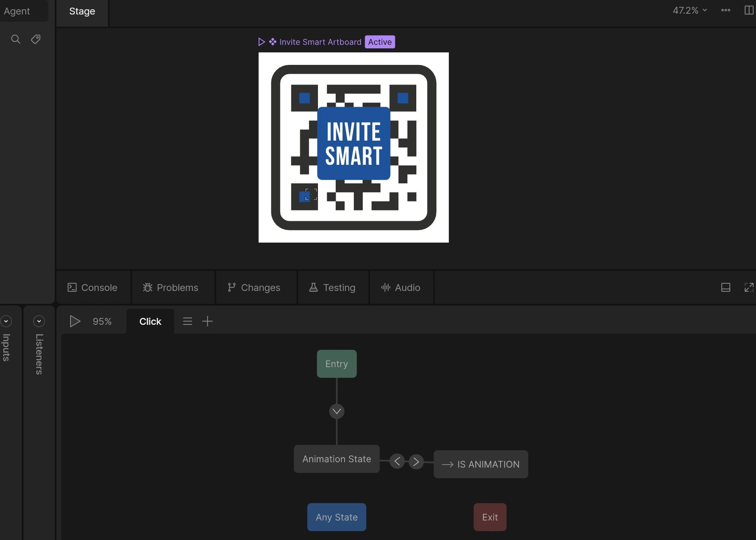Open the Audio tab

(401, 287)
